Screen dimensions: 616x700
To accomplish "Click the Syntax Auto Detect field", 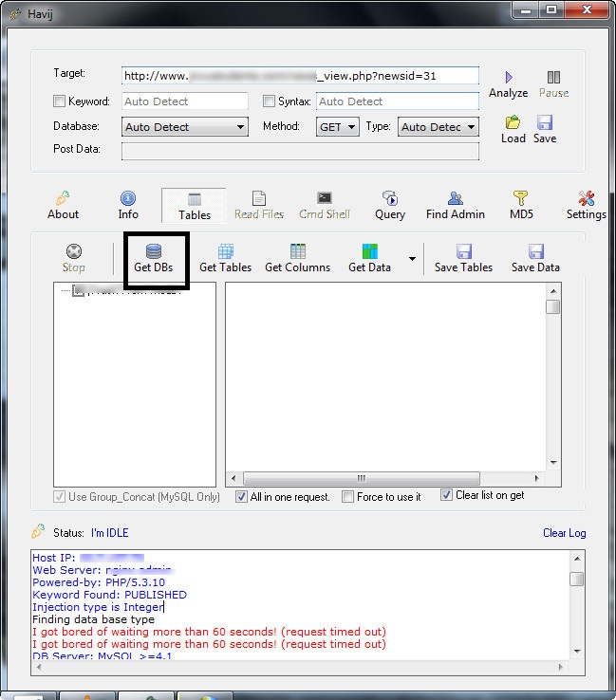I will [398, 101].
